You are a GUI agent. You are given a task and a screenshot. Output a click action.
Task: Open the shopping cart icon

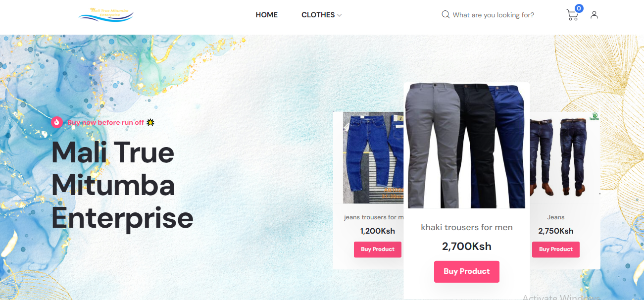(572, 15)
